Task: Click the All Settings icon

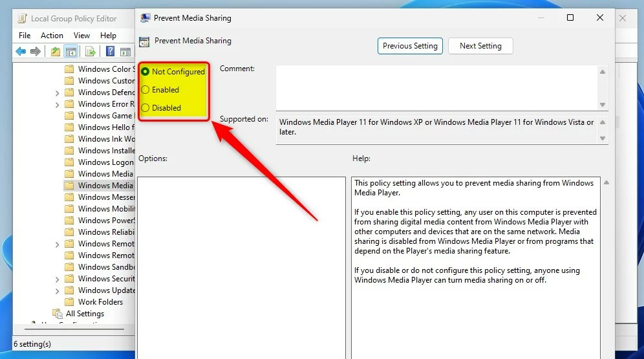Action: click(x=58, y=314)
